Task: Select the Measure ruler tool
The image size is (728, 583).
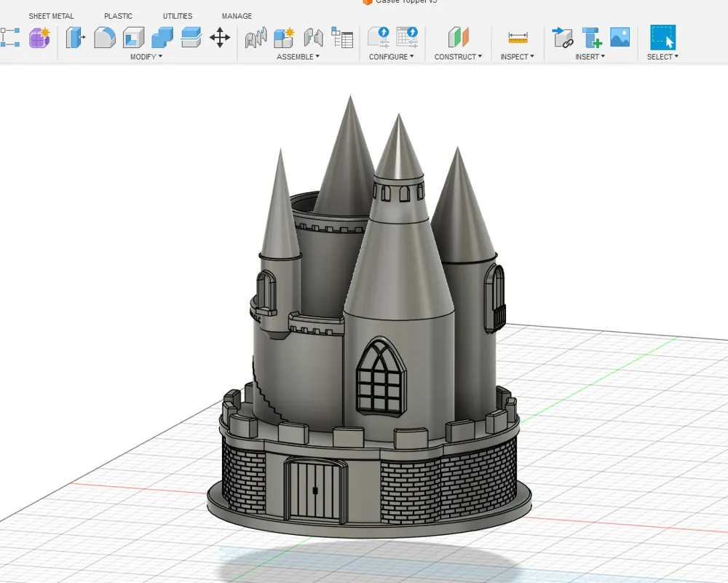Action: coord(518,38)
